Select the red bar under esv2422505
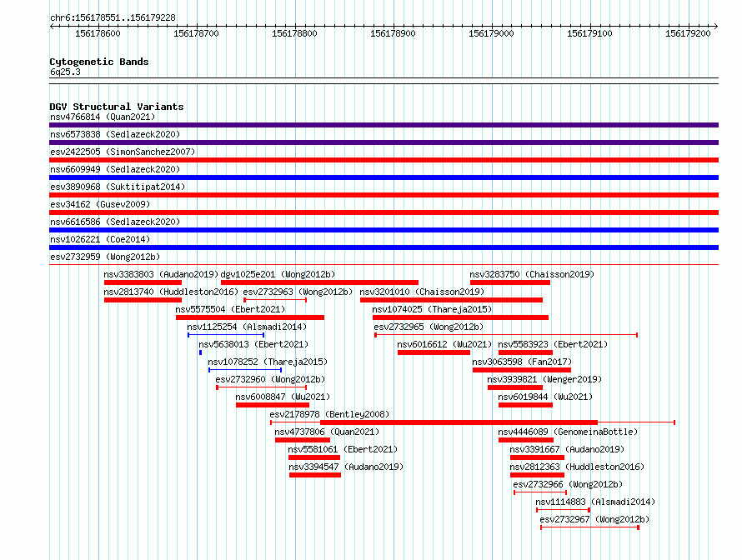The image size is (742, 560). pos(384,160)
